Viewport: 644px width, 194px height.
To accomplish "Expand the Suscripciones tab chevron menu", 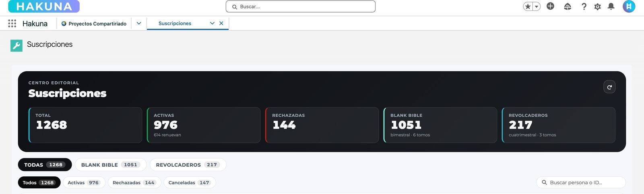I will (212, 23).
